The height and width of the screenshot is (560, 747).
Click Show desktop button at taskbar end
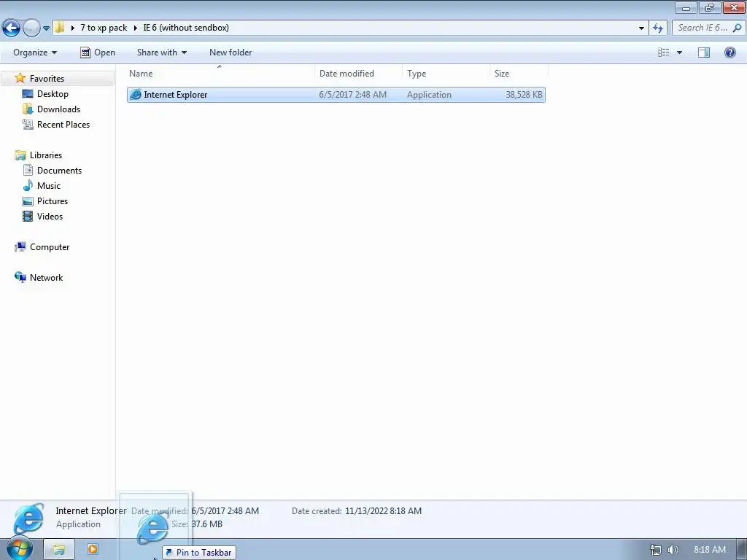742,550
